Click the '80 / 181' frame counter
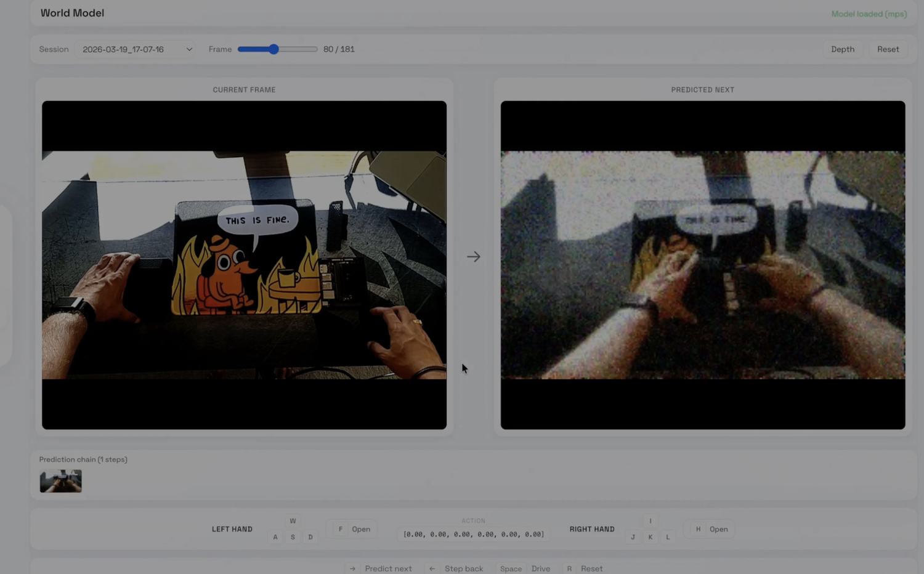Image resolution: width=924 pixels, height=574 pixels. click(339, 49)
